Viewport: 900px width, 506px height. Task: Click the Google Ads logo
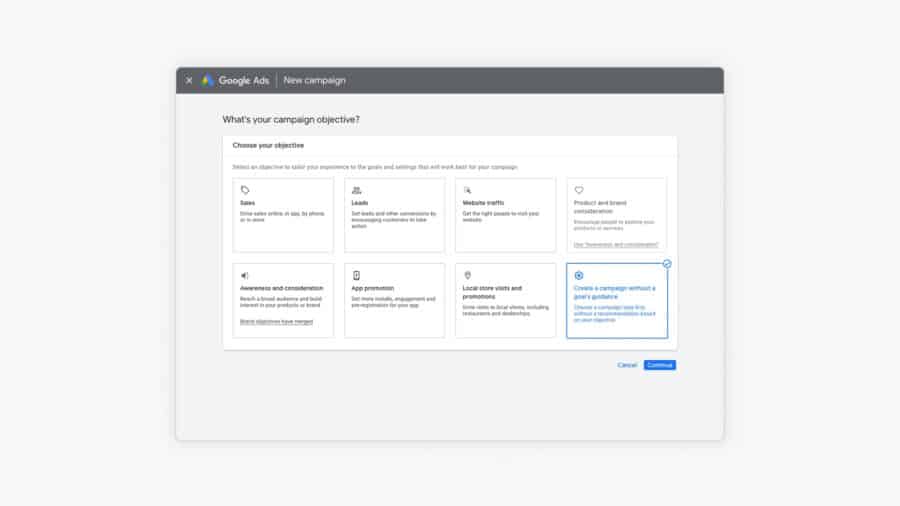point(207,80)
